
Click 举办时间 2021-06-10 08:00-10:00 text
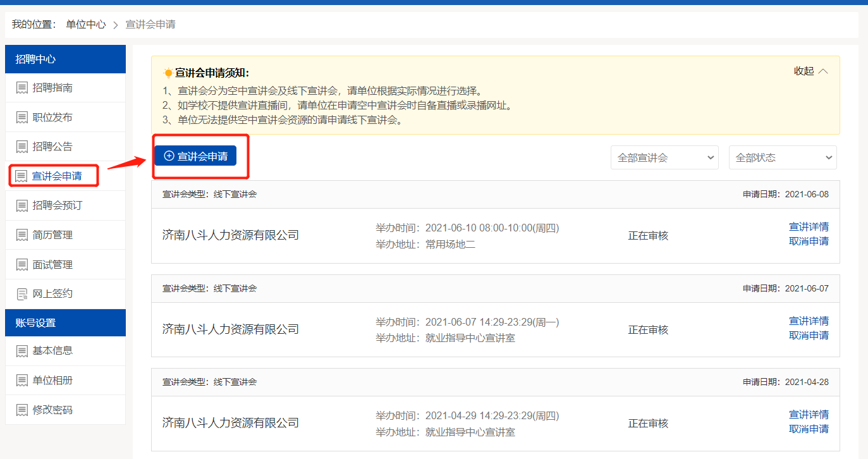point(467,228)
